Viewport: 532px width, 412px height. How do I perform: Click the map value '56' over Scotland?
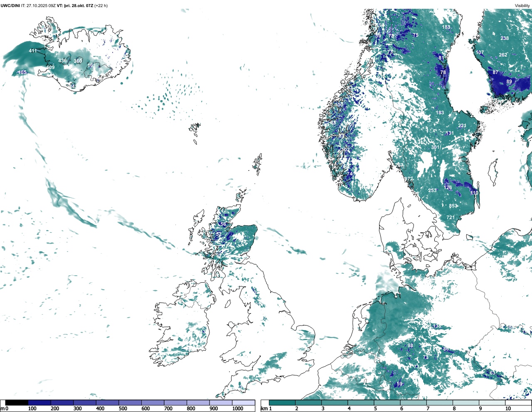coord(223,224)
